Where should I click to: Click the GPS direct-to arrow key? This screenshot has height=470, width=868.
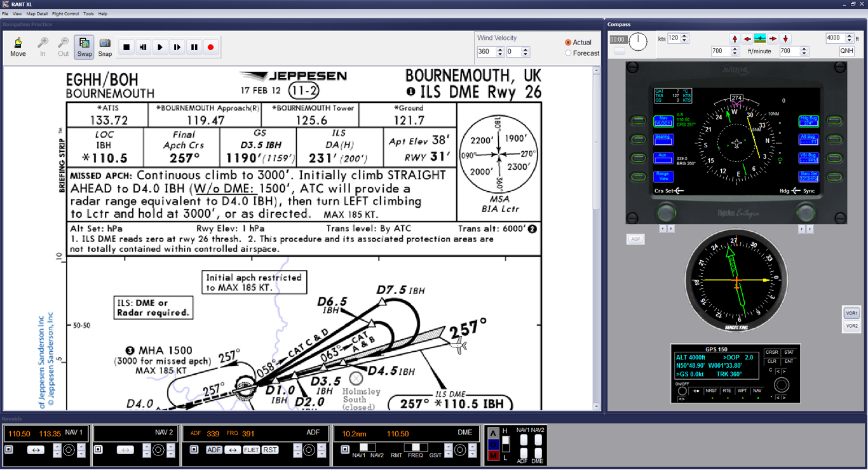pyautogui.click(x=696, y=391)
